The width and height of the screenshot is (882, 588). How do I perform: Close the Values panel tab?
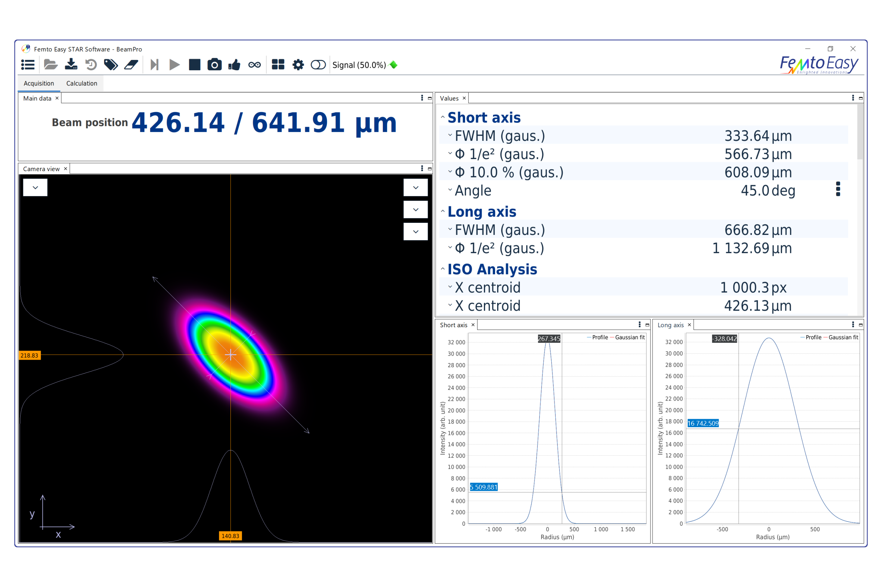pyautogui.click(x=464, y=98)
